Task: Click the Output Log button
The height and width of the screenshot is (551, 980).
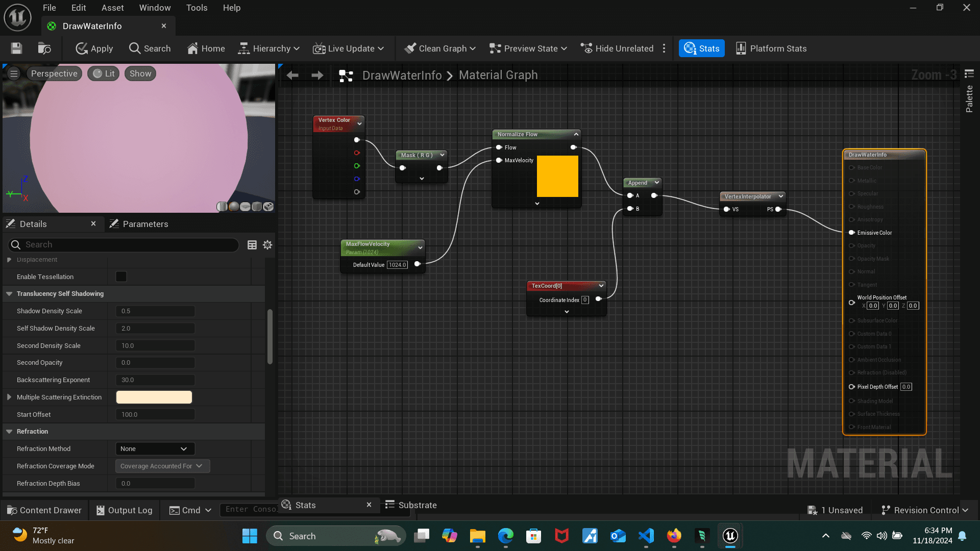Action: 124,510
